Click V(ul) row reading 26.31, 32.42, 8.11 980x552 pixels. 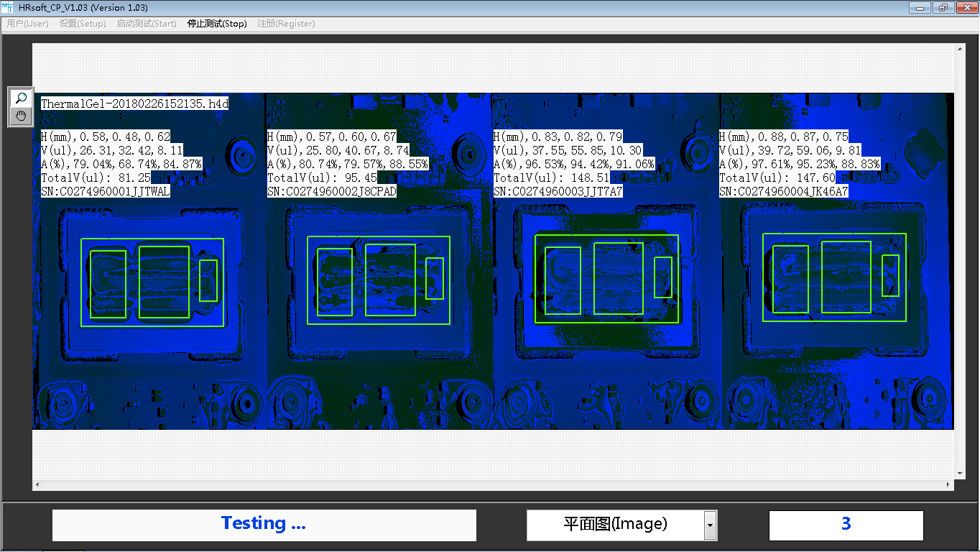[112, 150]
